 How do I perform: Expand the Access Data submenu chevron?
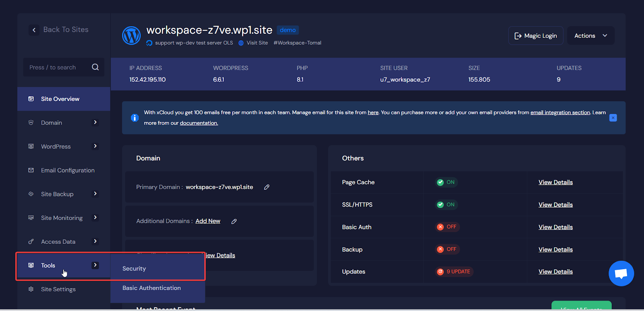(x=95, y=241)
